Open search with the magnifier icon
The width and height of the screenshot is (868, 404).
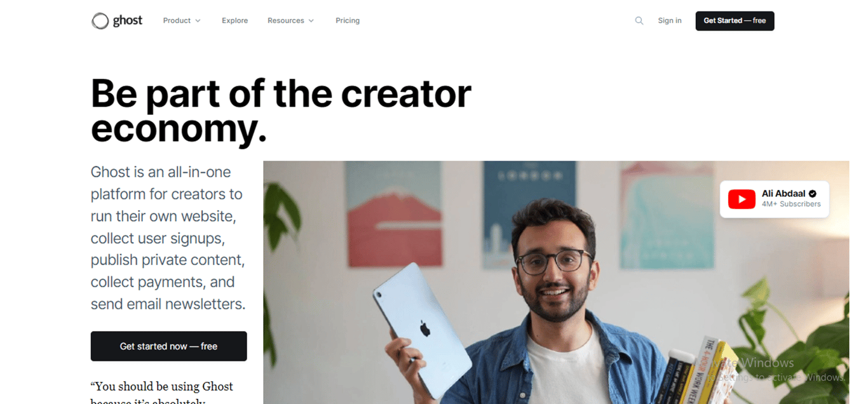[x=639, y=21]
